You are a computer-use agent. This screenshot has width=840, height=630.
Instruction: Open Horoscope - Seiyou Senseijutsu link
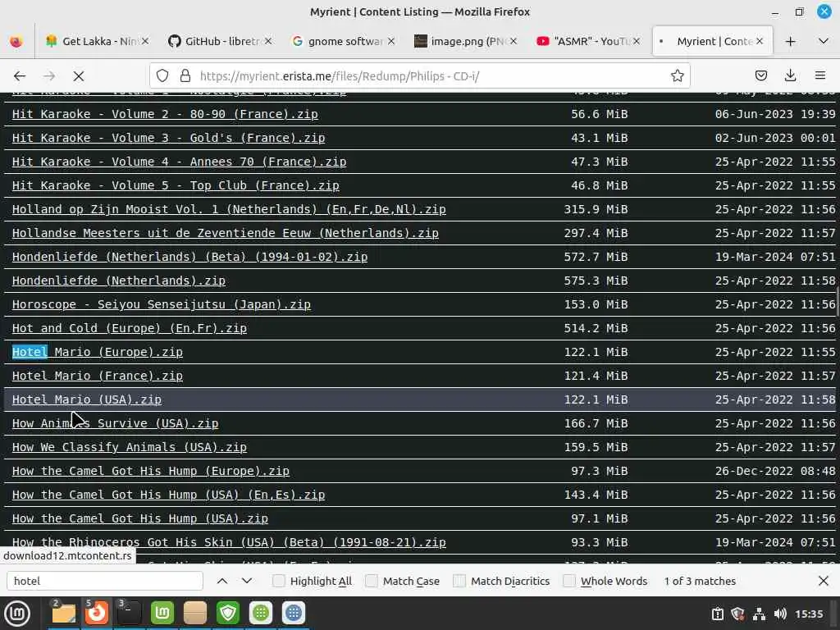point(162,304)
